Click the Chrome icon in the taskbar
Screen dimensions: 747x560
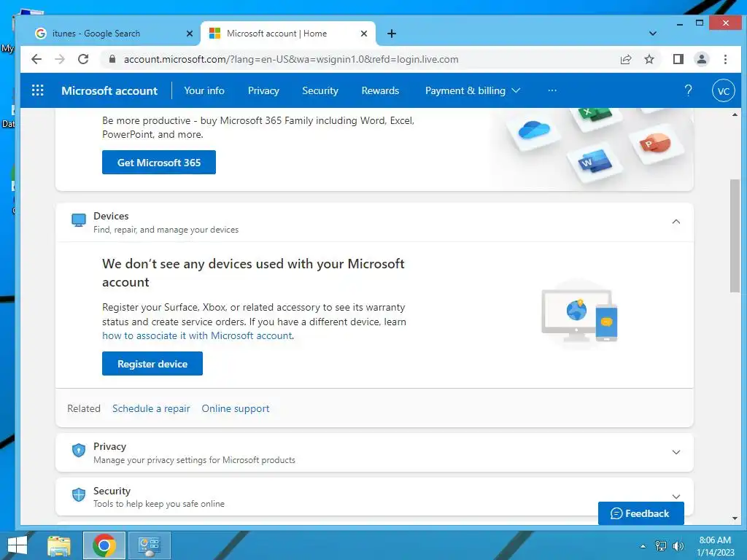click(x=104, y=545)
